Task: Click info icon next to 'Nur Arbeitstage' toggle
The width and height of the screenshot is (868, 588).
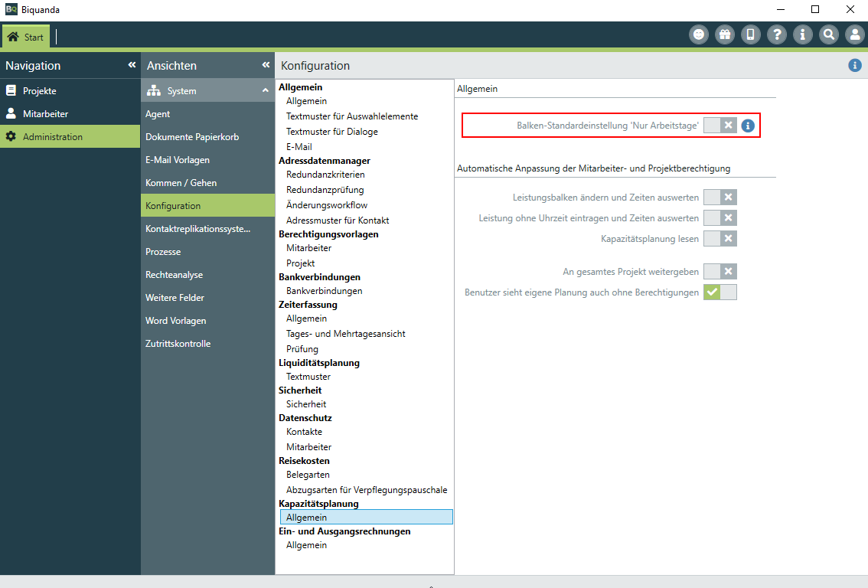Action: (x=748, y=126)
